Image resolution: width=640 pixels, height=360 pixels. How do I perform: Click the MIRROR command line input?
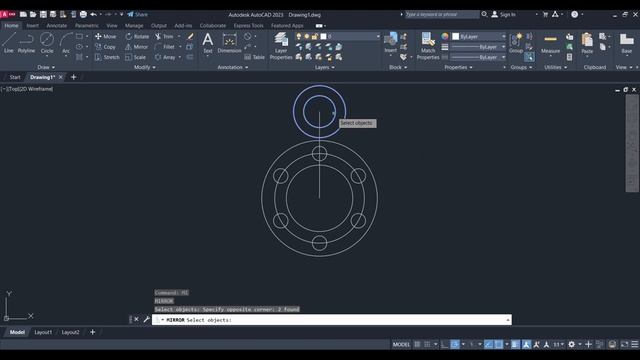332,320
